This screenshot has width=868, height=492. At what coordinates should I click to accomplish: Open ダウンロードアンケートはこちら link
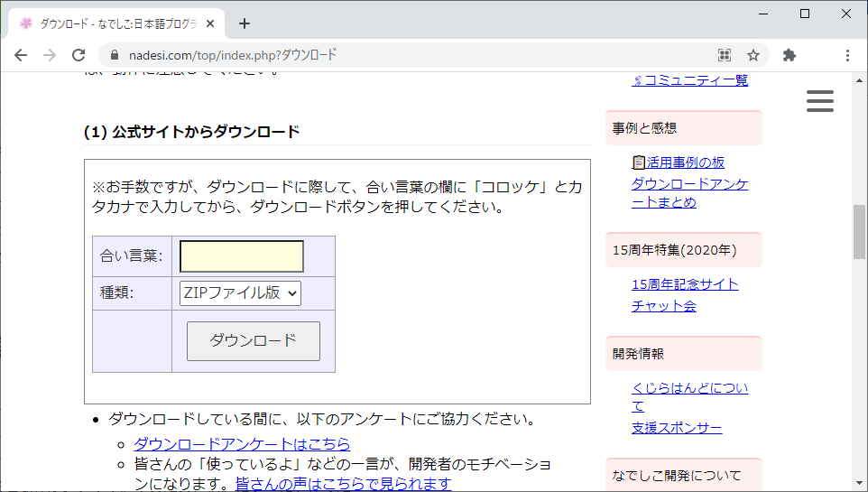coord(242,444)
